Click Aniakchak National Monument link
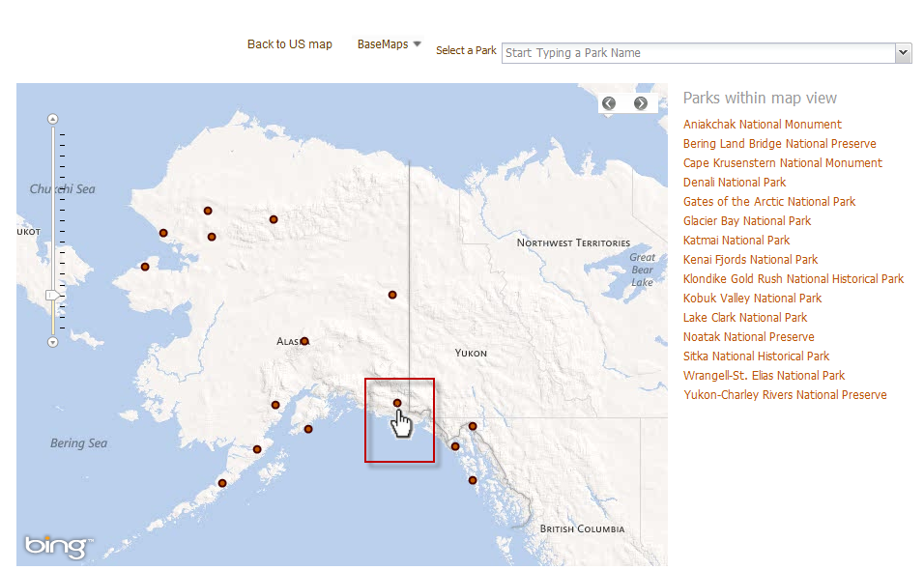Screen dimensions: 924x570 [762, 125]
